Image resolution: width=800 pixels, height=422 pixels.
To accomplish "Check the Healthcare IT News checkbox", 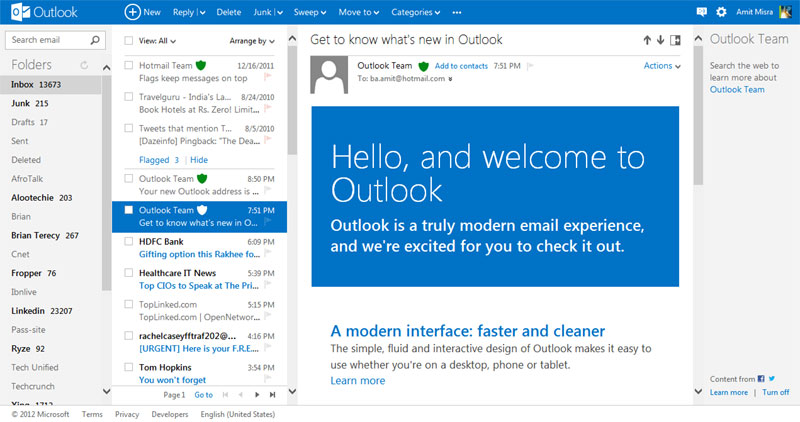I will [x=129, y=272].
